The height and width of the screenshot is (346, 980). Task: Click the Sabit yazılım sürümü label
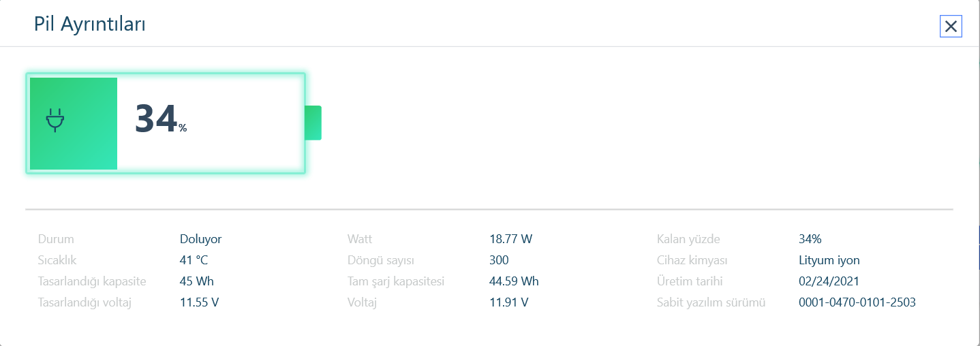click(711, 302)
